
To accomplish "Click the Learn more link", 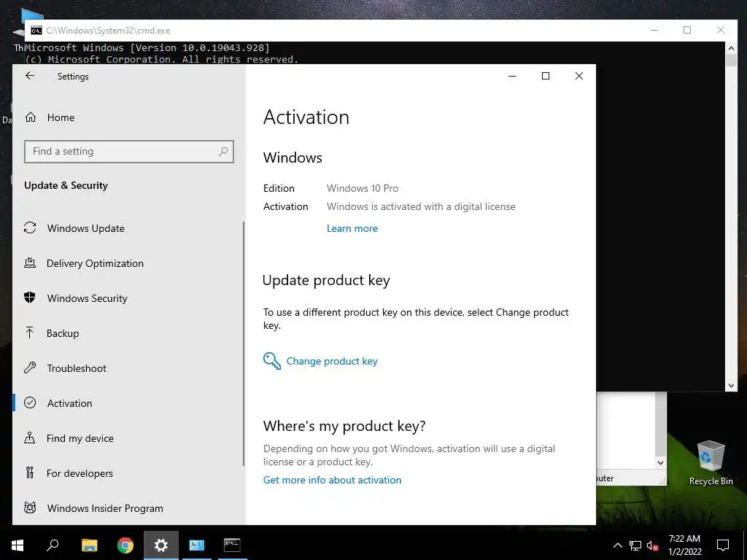I will (x=352, y=228).
